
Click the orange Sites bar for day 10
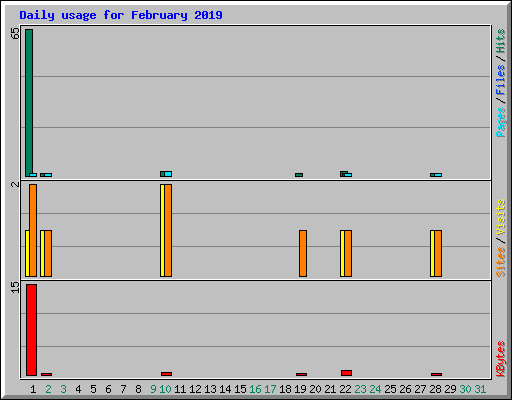(x=168, y=230)
